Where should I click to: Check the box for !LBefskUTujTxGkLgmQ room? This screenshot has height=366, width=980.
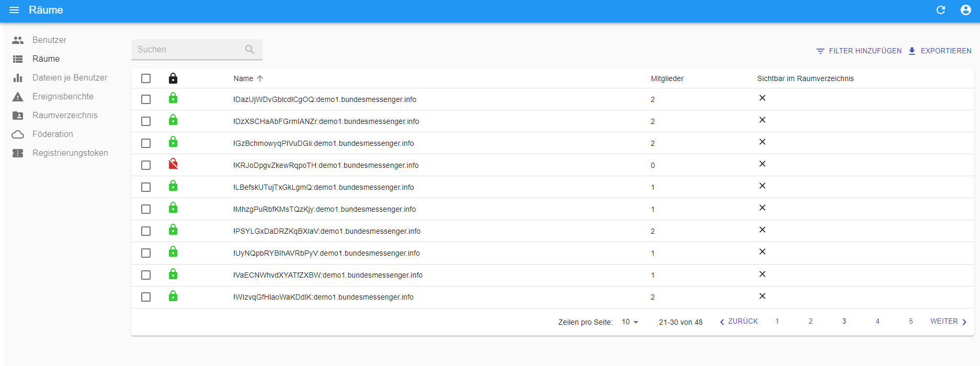coord(146,187)
